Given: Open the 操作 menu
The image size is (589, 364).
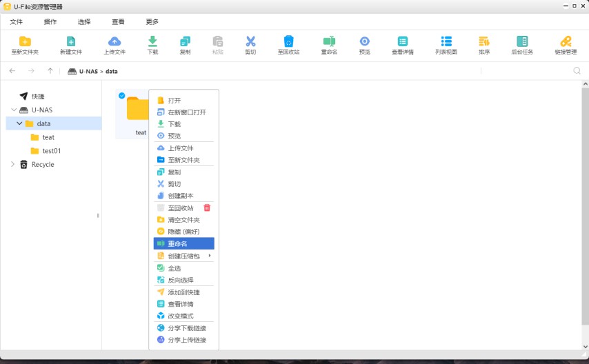Looking at the screenshot, I should tap(50, 22).
